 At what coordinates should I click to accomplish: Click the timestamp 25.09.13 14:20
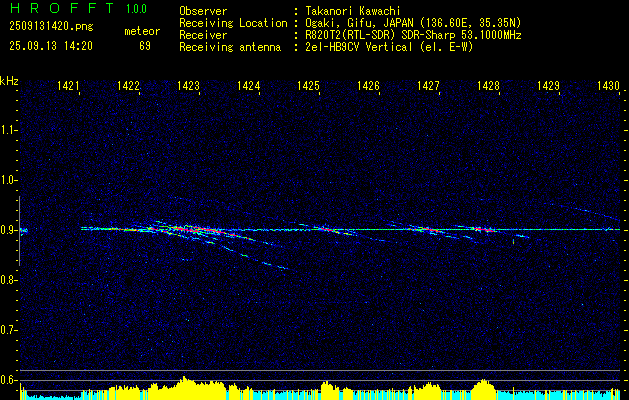51,46
